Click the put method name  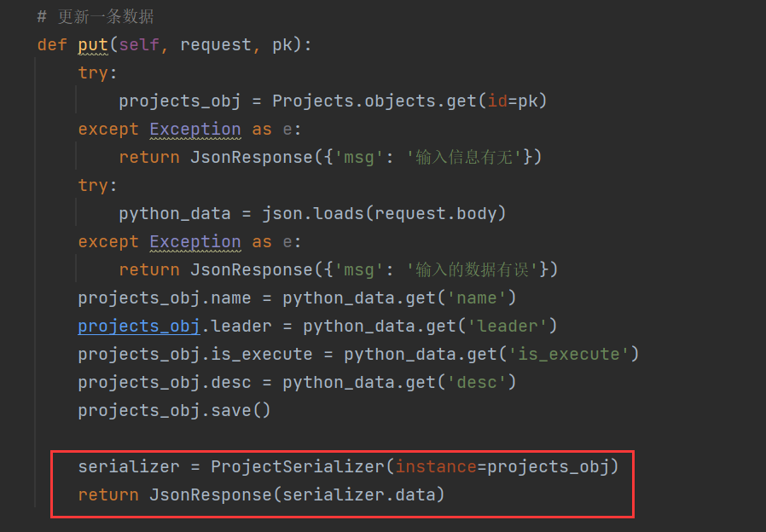(93, 45)
